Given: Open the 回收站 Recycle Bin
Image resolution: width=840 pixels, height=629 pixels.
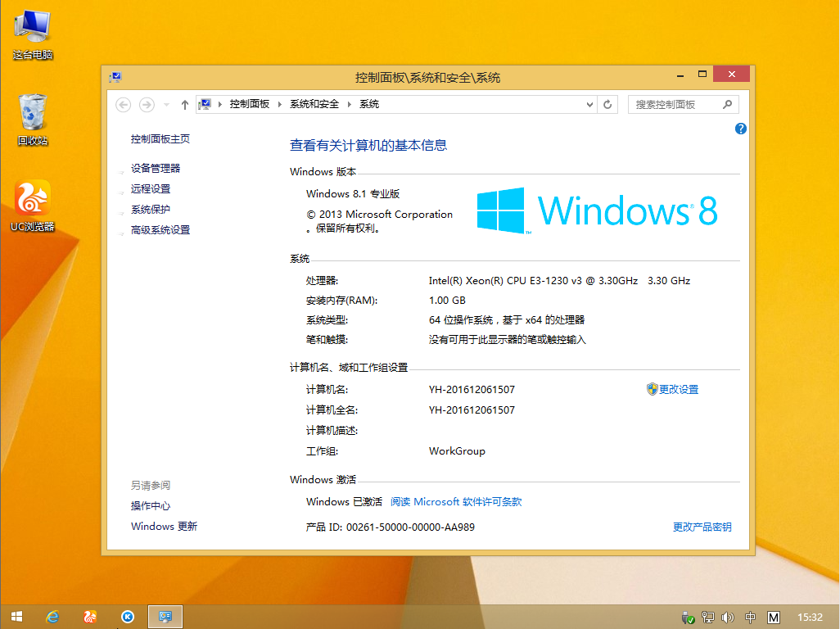Looking at the screenshot, I should (31, 111).
